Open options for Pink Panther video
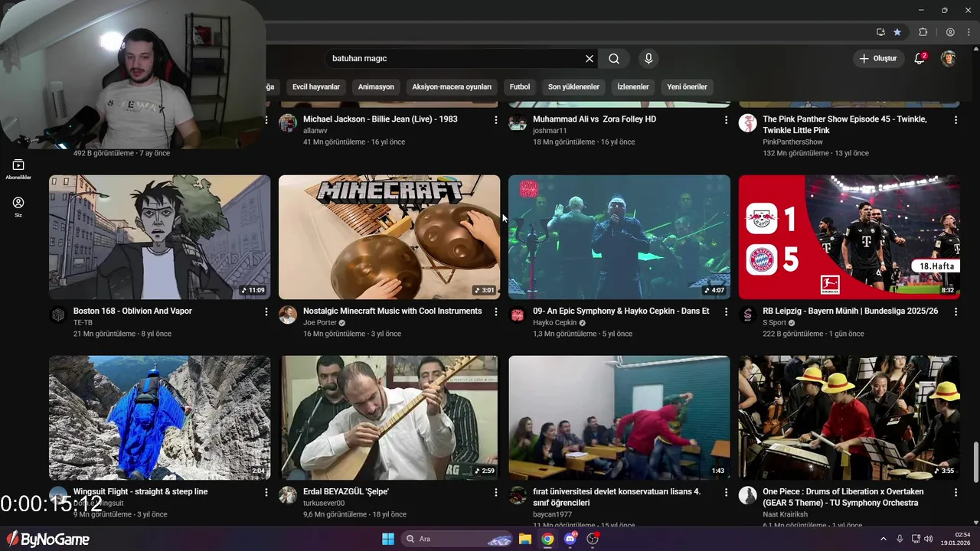Screen dimensions: 980x551 coord(955,120)
